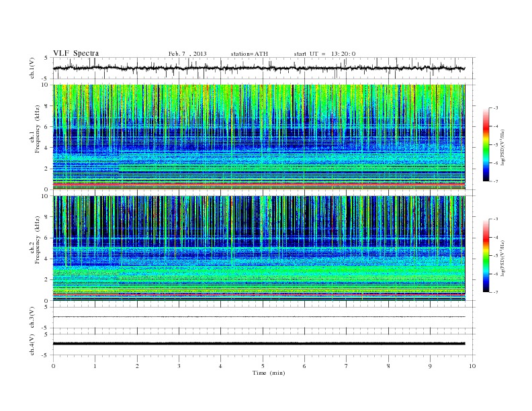The width and height of the screenshot is (532, 411).
Task: Click the station=ATH label
Action: tap(249, 54)
